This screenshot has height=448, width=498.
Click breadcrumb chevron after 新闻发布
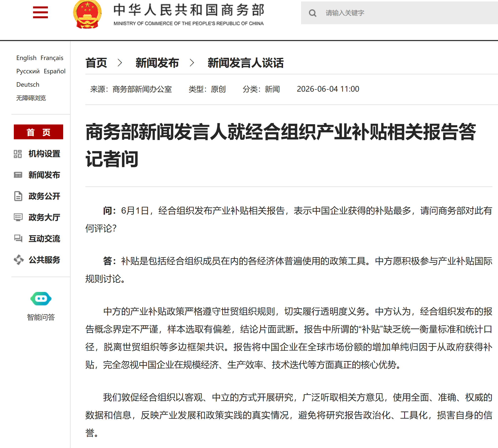point(192,63)
